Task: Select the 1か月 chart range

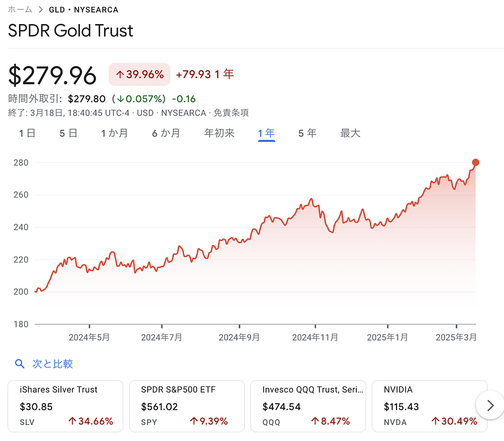Action: [114, 133]
